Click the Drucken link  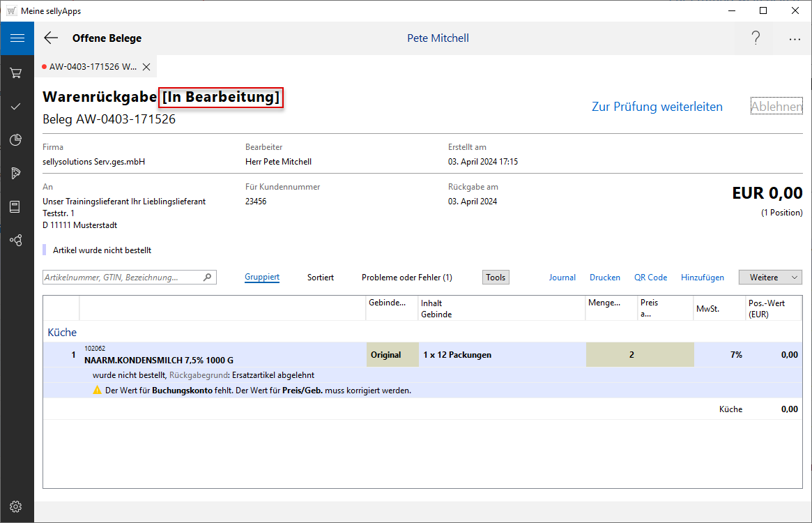click(604, 278)
